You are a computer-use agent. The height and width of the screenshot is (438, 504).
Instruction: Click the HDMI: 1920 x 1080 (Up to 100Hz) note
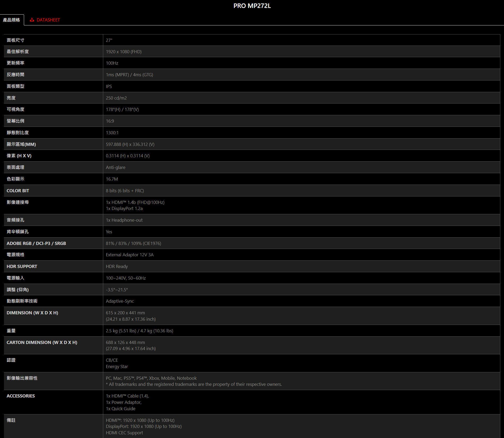point(140,420)
